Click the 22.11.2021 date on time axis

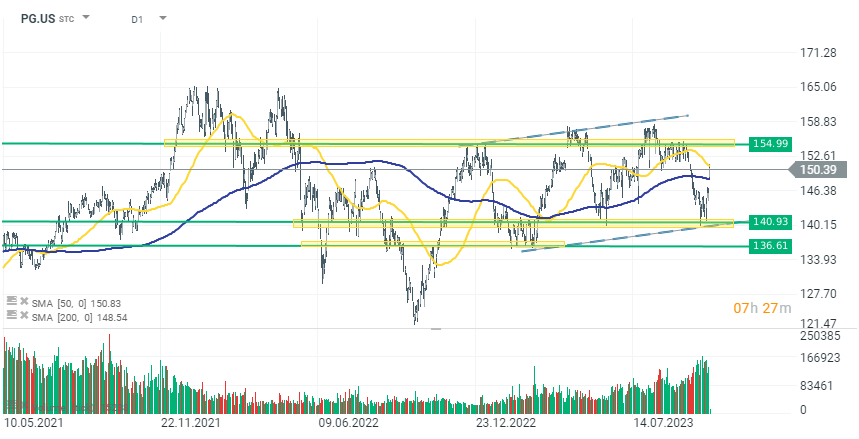pos(190,424)
